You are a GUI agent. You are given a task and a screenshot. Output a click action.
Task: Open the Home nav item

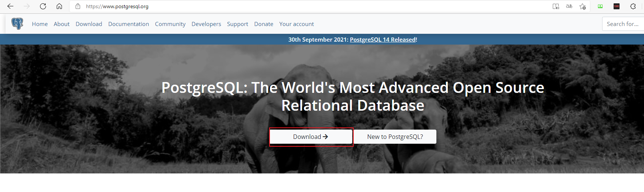pos(40,24)
